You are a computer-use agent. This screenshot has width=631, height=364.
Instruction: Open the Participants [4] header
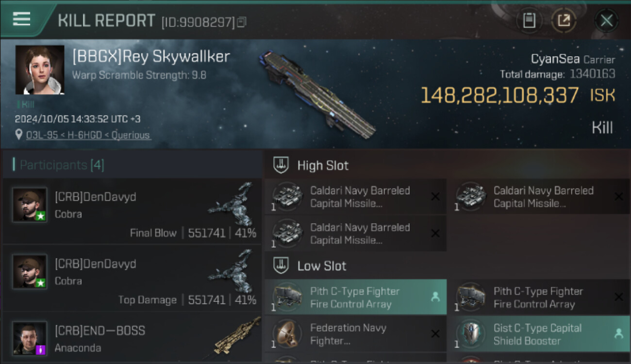click(61, 165)
